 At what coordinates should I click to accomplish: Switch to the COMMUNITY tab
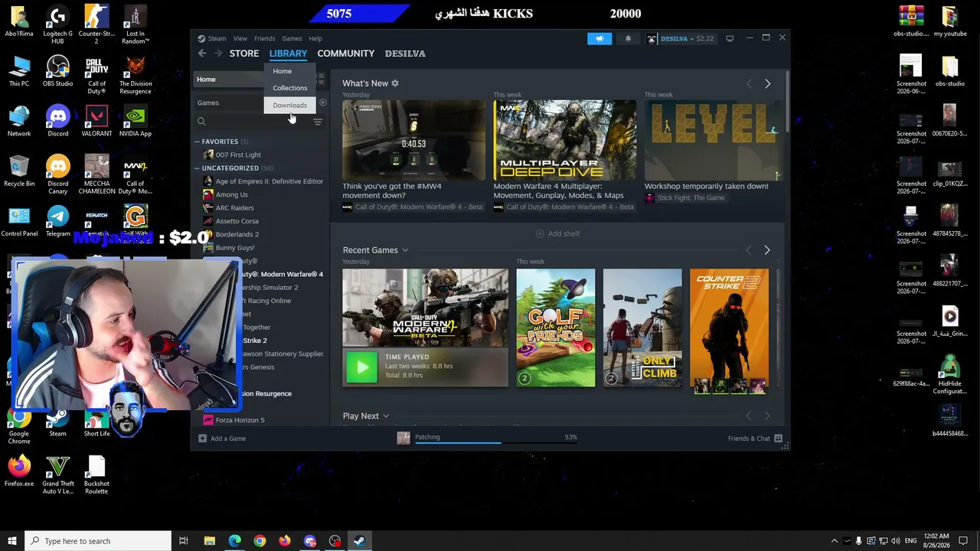point(346,54)
